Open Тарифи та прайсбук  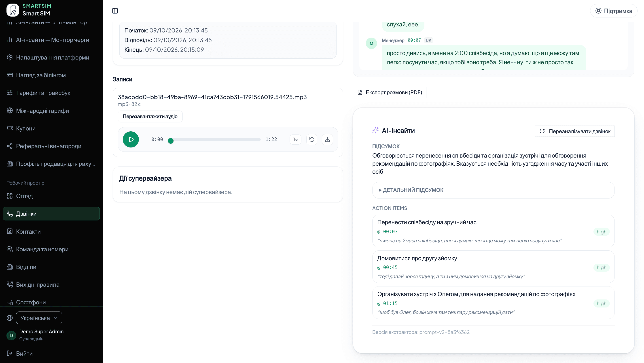coord(51,93)
